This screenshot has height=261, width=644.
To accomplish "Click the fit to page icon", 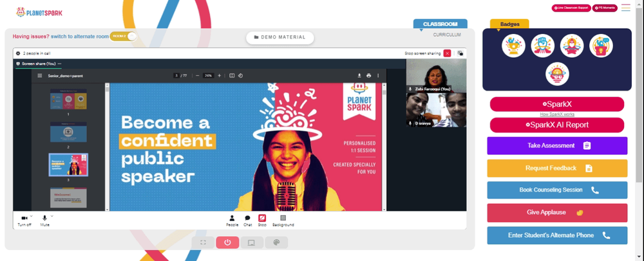I will point(232,75).
